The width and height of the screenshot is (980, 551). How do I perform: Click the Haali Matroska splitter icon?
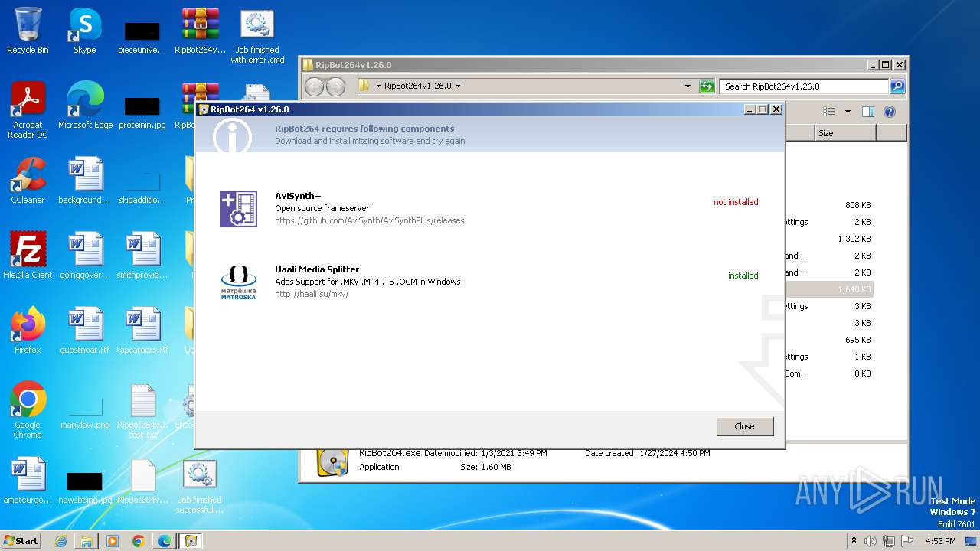[x=239, y=282]
